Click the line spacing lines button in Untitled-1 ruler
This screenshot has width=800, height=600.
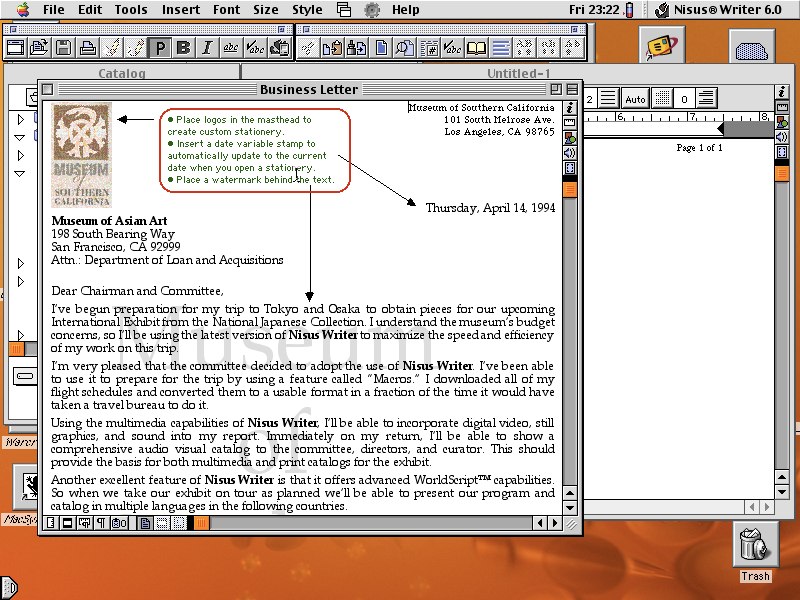pos(608,98)
